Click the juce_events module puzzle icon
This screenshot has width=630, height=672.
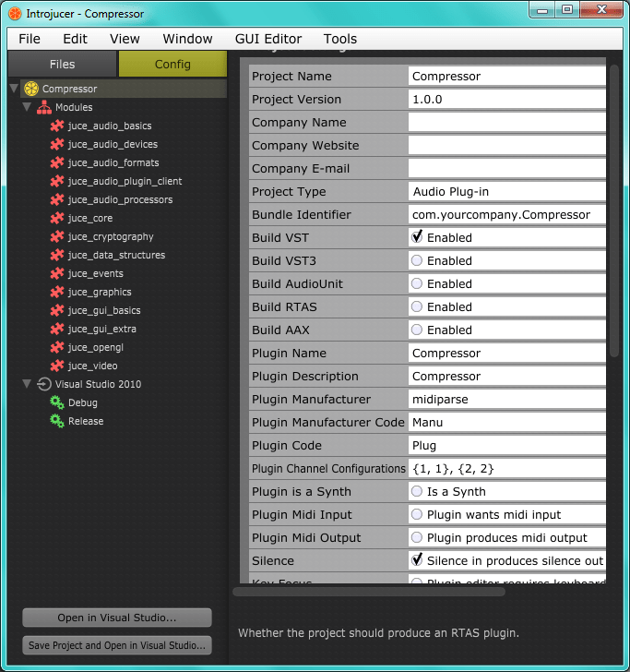coord(57,273)
